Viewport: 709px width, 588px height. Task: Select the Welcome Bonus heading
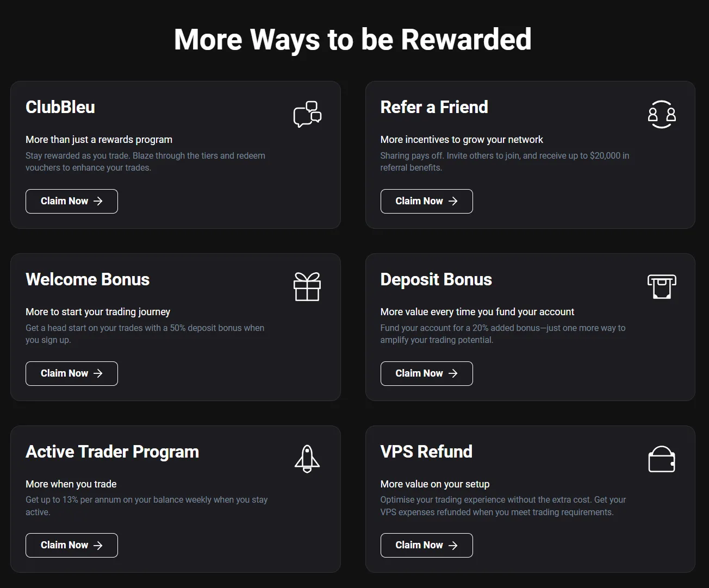(88, 279)
